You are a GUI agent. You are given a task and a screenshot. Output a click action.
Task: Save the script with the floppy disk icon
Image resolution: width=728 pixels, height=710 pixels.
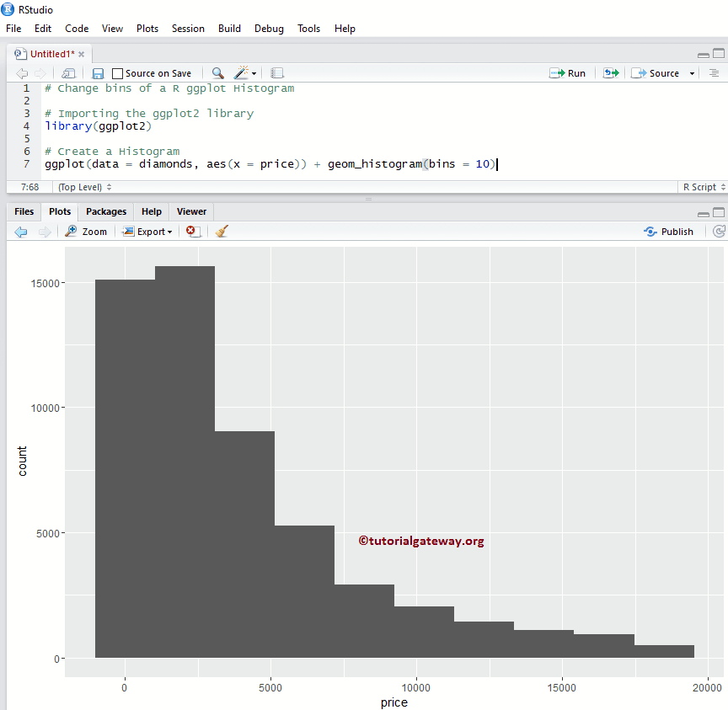pos(98,72)
